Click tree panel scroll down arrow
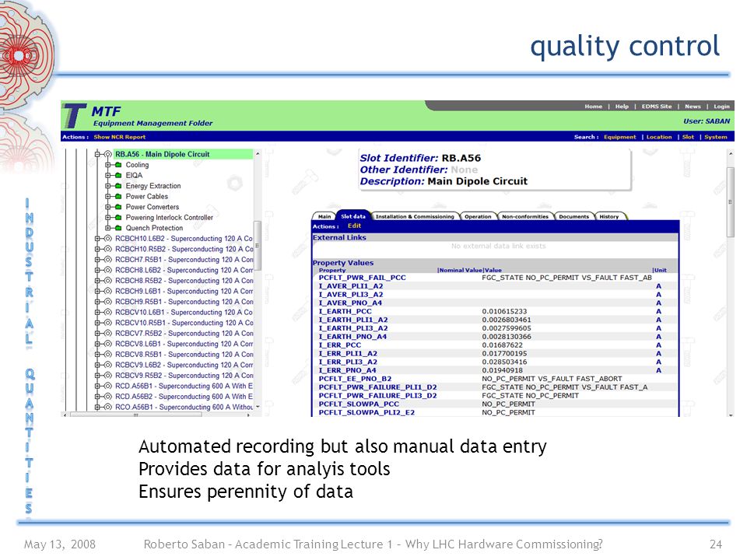The width and height of the screenshot is (747, 560). coord(258,407)
